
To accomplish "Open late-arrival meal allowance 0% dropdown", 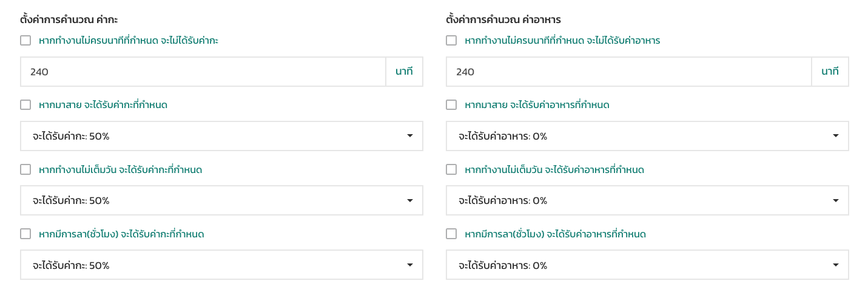I will coord(647,136).
